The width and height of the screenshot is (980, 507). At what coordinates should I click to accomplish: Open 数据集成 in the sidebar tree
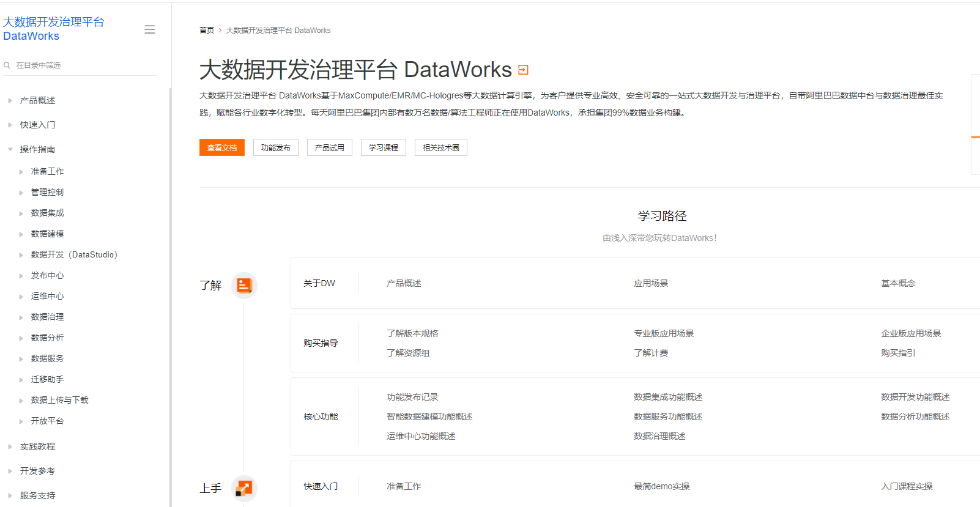(47, 213)
